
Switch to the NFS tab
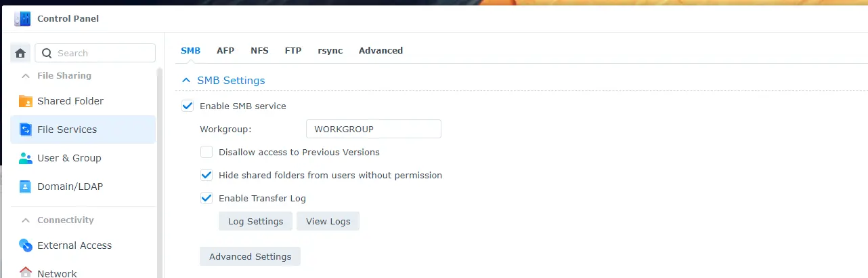point(259,51)
